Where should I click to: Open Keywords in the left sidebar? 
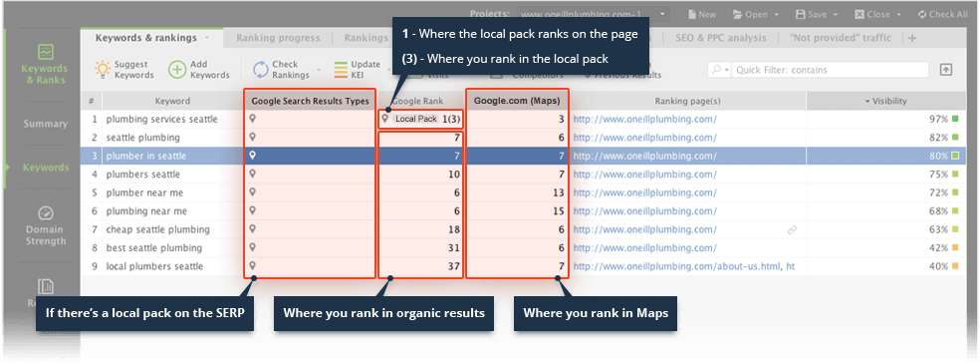tap(46, 168)
